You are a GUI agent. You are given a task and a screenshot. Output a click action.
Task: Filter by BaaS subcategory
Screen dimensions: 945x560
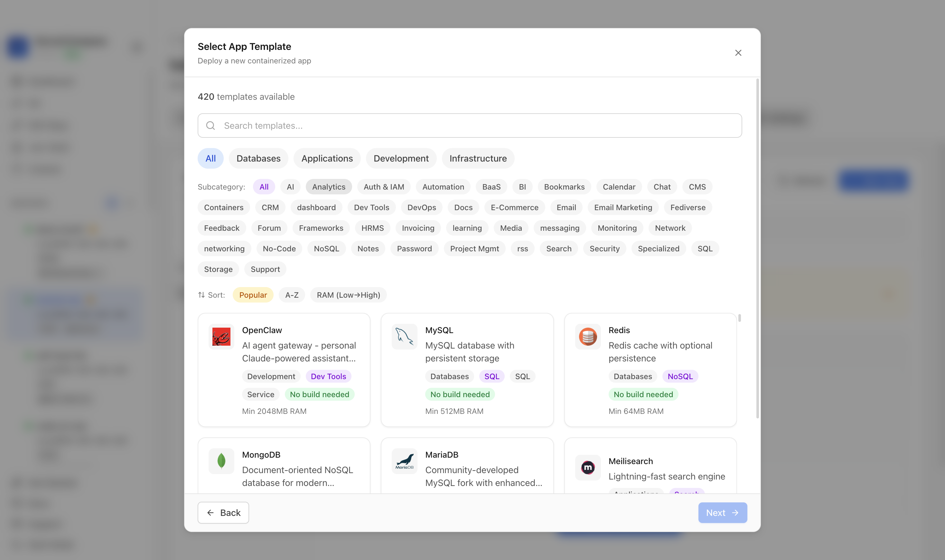[491, 187]
